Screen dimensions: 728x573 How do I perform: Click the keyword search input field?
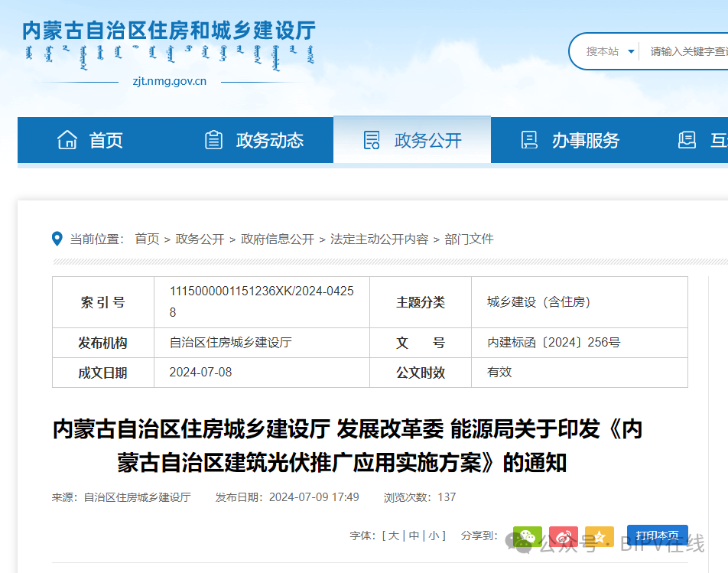(x=689, y=51)
